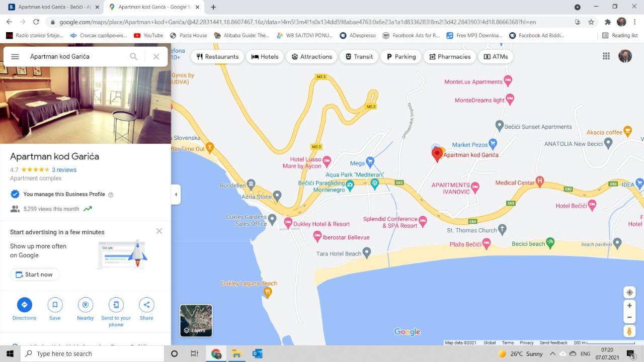Open the Reading list

(x=620, y=35)
